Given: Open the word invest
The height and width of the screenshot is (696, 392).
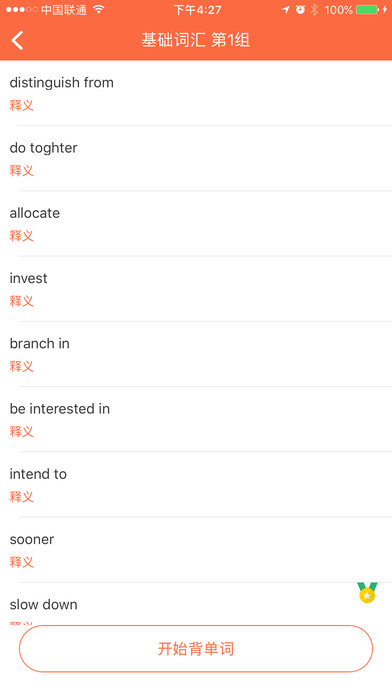Looking at the screenshot, I should click(196, 289).
